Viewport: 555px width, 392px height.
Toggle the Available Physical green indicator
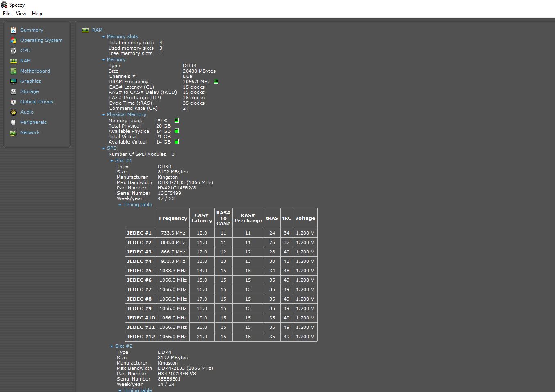click(177, 131)
